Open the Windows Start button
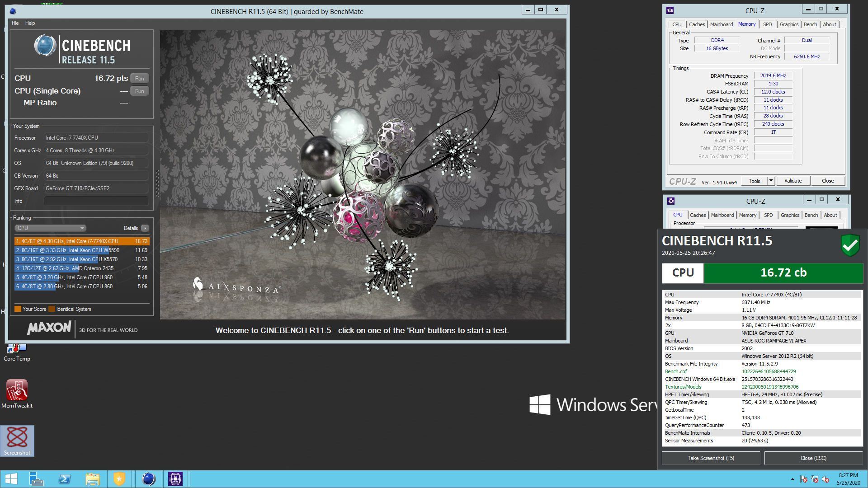The height and width of the screenshot is (488, 868). click(x=11, y=479)
